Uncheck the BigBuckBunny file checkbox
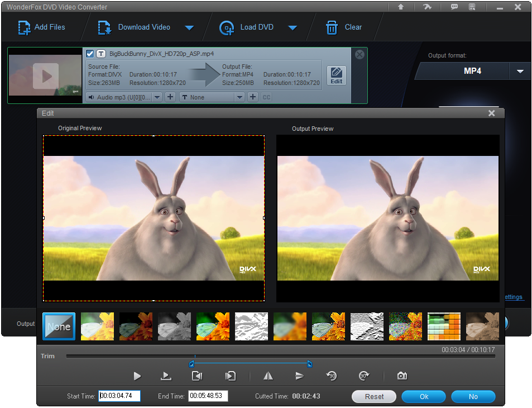 (x=90, y=54)
